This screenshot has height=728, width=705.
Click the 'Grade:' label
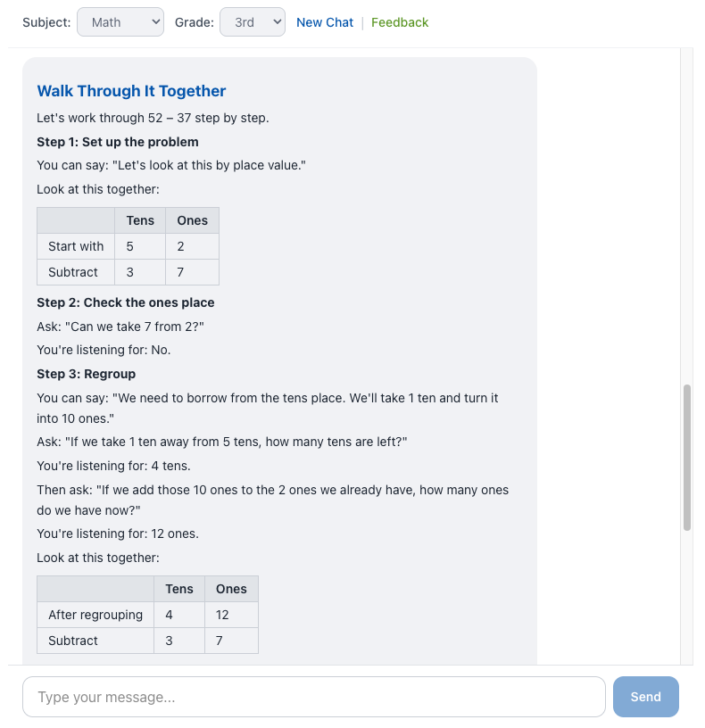(194, 22)
